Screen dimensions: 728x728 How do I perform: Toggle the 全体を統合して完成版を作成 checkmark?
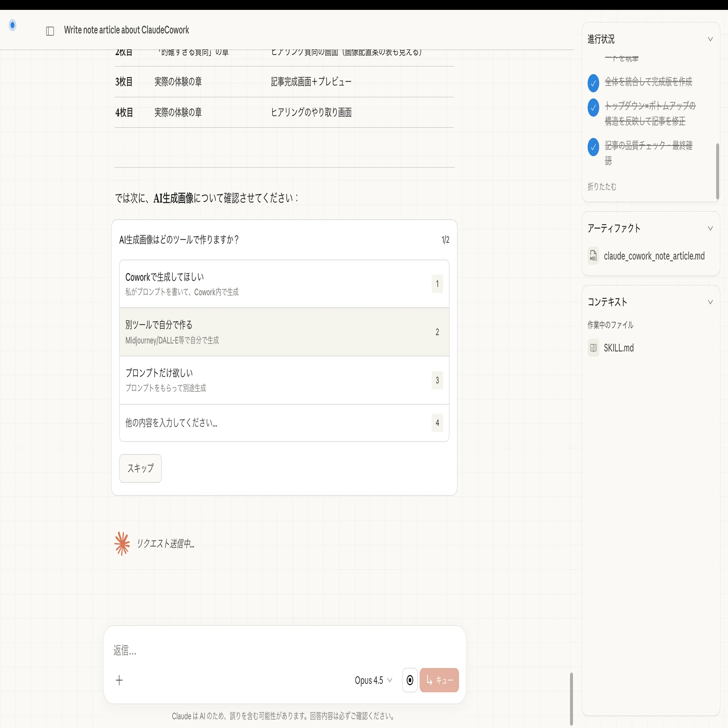tap(593, 83)
